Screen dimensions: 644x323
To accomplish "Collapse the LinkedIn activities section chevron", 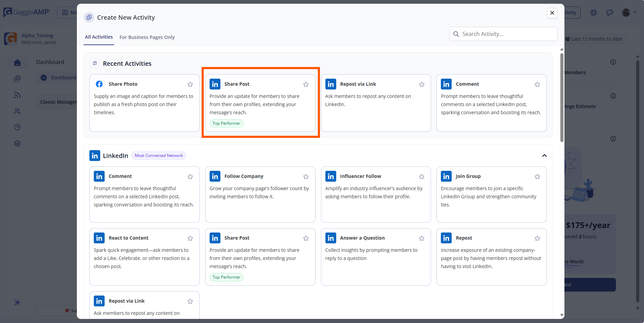I will click(544, 156).
